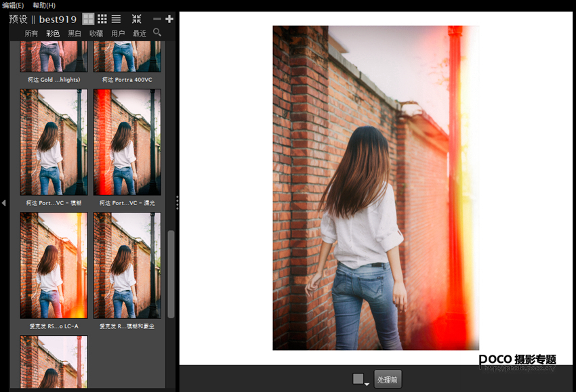Select the 黑白 filter tab
The height and width of the screenshot is (392, 576).
[75, 33]
